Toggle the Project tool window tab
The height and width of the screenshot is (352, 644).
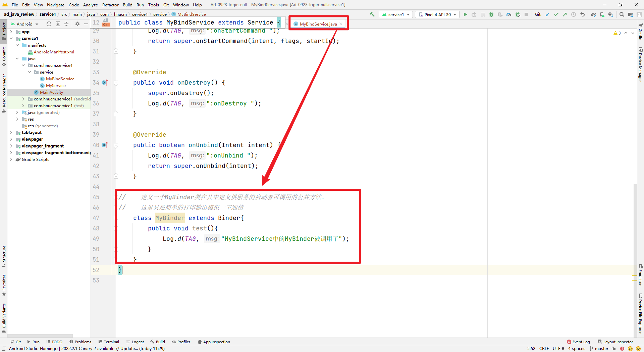pos(4,31)
